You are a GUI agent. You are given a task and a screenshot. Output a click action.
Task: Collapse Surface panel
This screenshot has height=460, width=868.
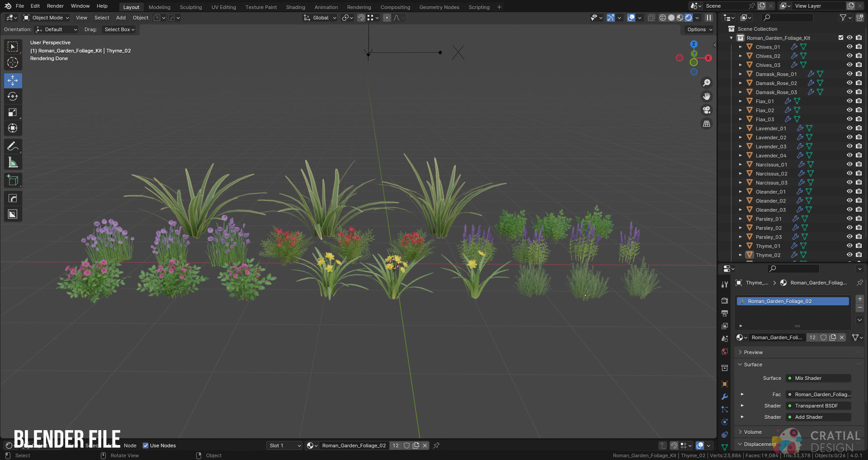(753, 365)
